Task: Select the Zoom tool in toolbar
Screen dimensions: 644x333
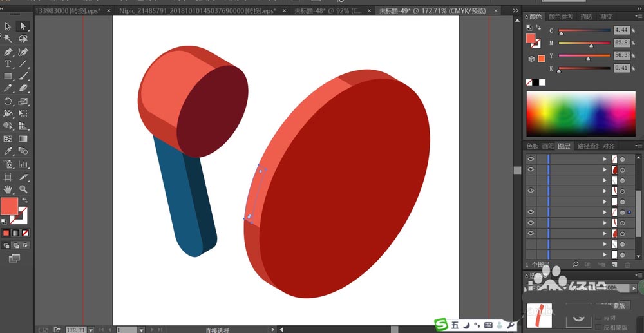Action: (23, 189)
